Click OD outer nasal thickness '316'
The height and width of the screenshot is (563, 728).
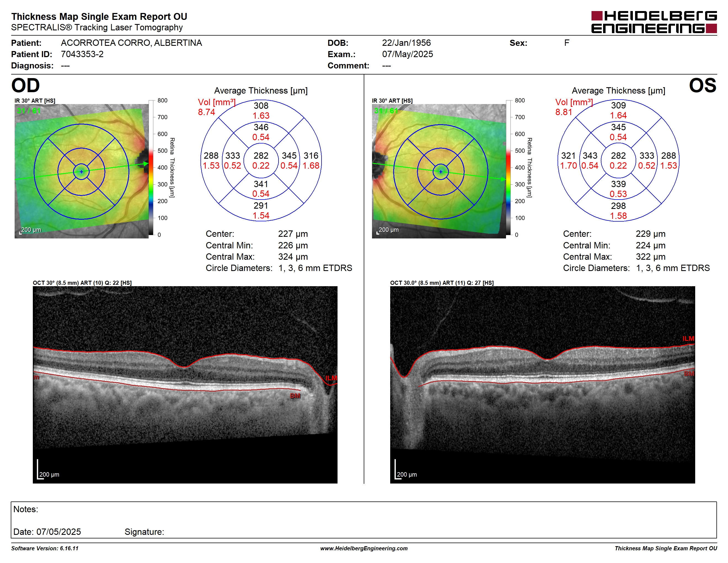pyautogui.click(x=311, y=156)
